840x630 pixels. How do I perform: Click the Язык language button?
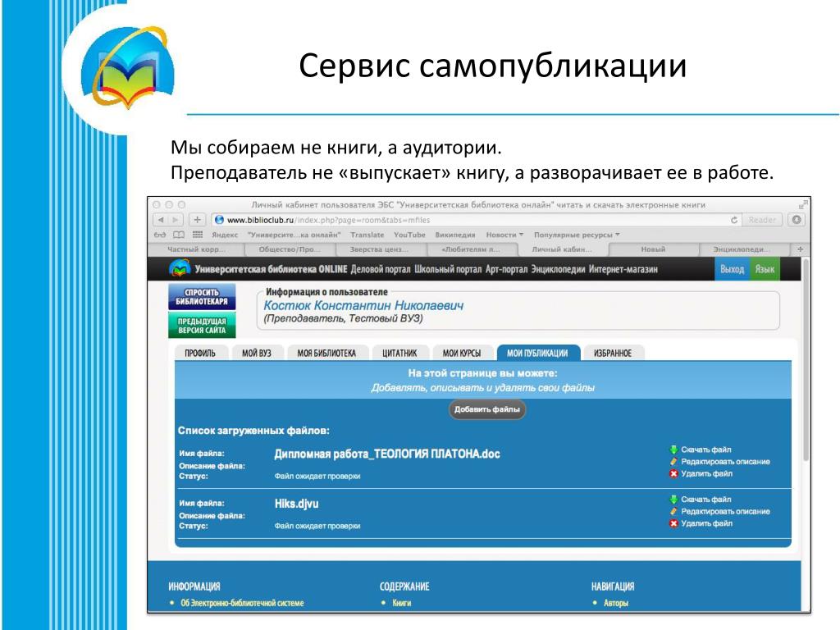coord(765,269)
